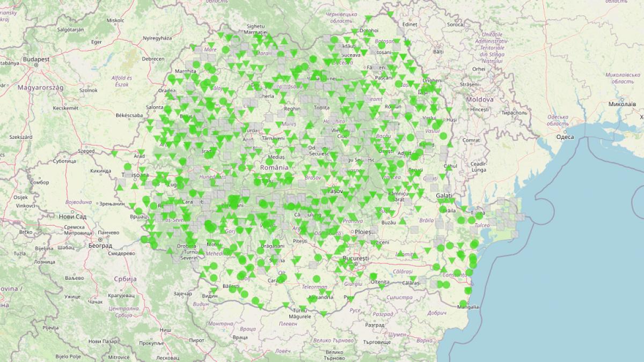Click the România country label on the map

(x=274, y=168)
